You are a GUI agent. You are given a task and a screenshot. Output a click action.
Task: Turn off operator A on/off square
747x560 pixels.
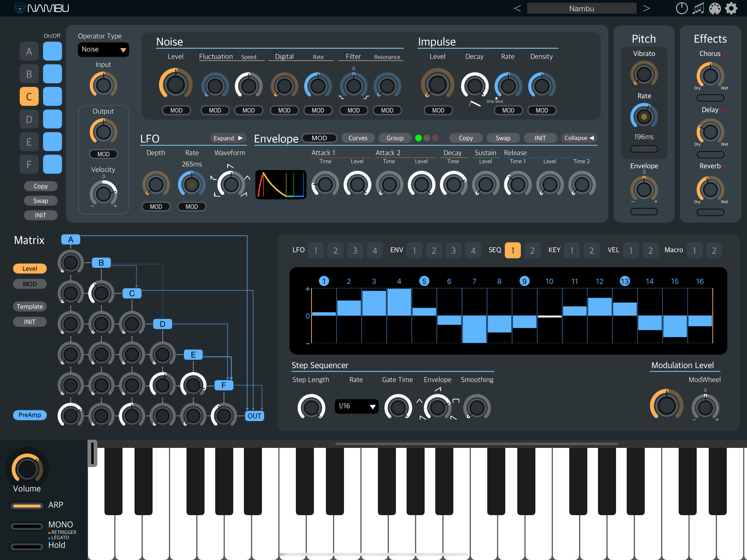(x=52, y=51)
